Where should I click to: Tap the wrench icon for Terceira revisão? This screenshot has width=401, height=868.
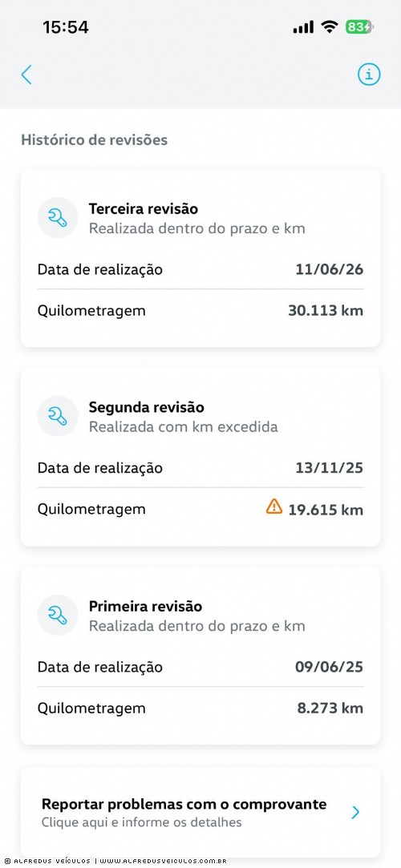click(x=58, y=218)
